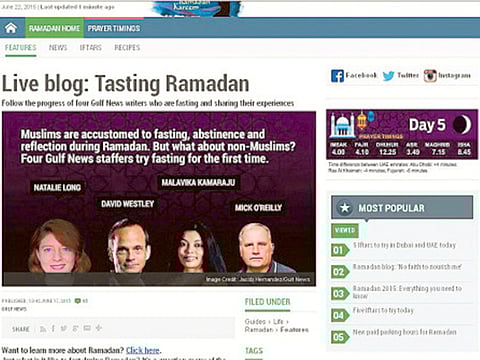The height and width of the screenshot is (360, 480).
Task: Share article via RSS icon
Action: point(43,329)
